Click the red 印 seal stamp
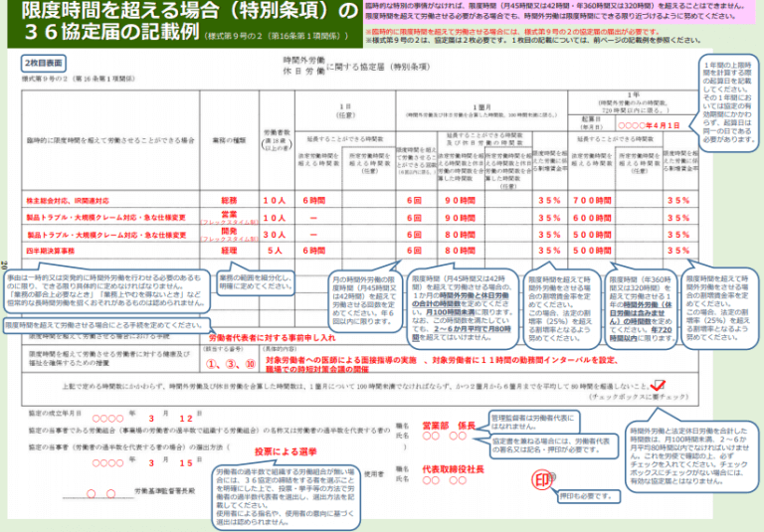The width and height of the screenshot is (764, 532). coord(542,480)
